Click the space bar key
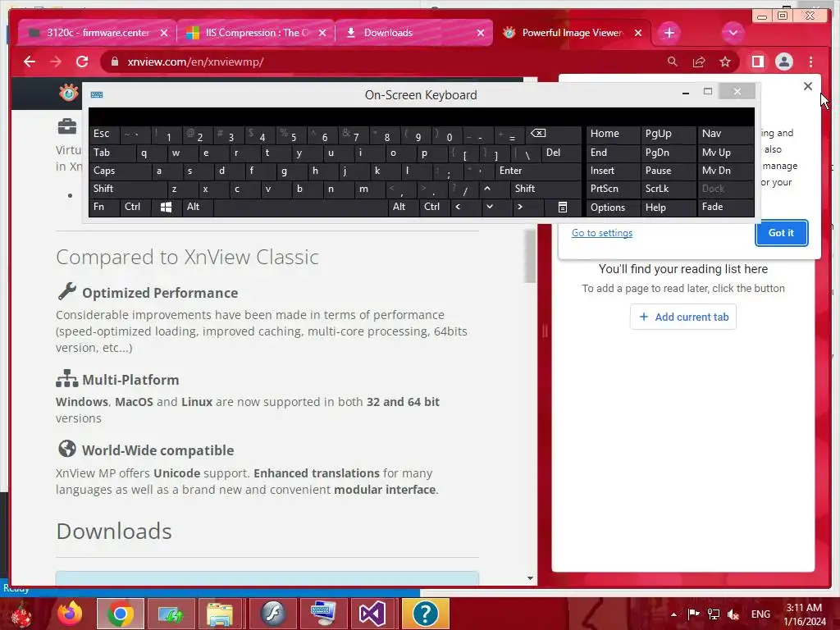This screenshot has width=840, height=630. [x=301, y=208]
